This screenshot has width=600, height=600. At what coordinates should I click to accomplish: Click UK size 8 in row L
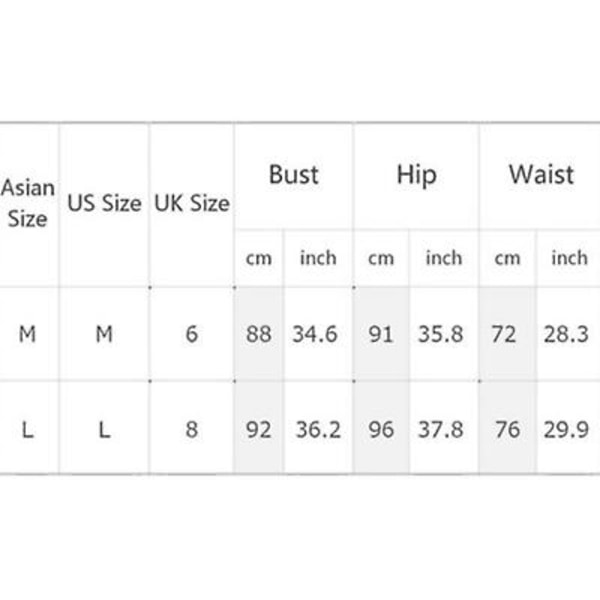tap(192, 429)
